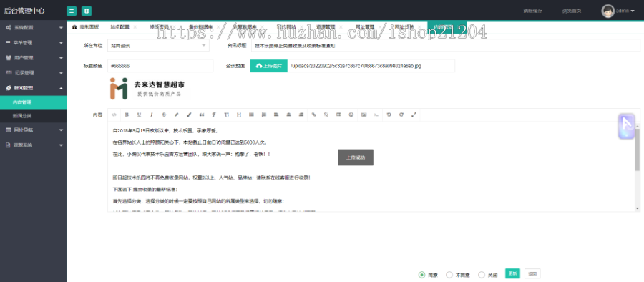Screen dimensions: 644x282
Task: Click the editor vertical scrollbar thumb
Action: point(638,150)
